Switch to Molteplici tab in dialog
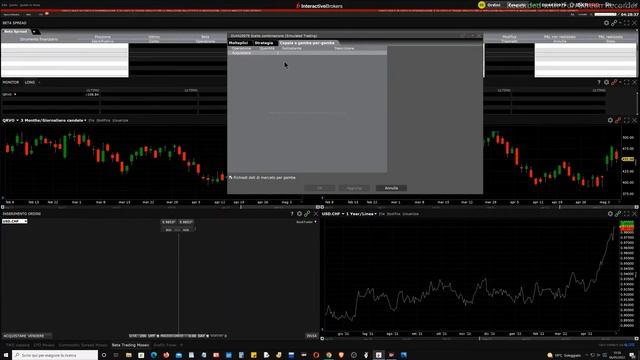 pyautogui.click(x=238, y=43)
